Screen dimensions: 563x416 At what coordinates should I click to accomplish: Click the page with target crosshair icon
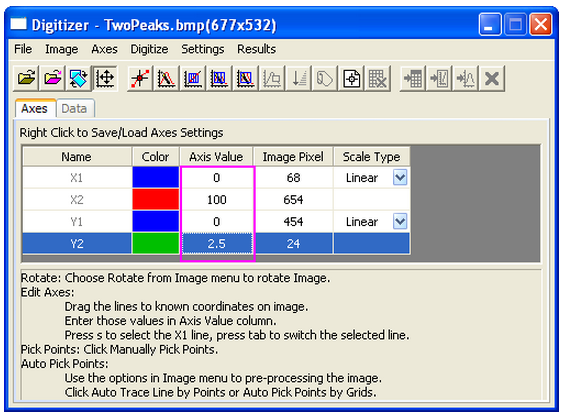pos(351,78)
